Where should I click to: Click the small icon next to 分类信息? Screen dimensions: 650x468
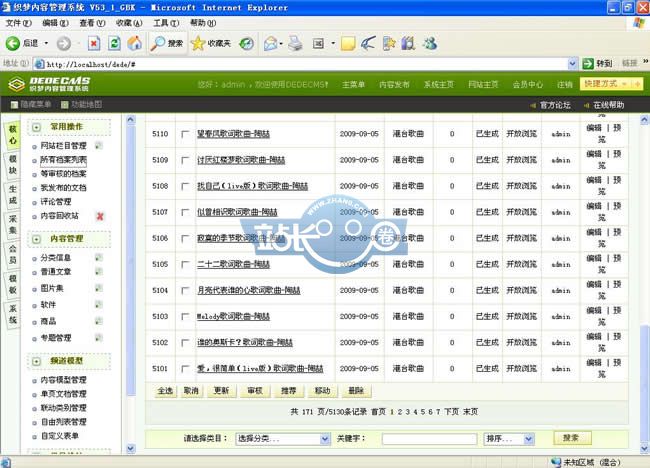pyautogui.click(x=99, y=258)
